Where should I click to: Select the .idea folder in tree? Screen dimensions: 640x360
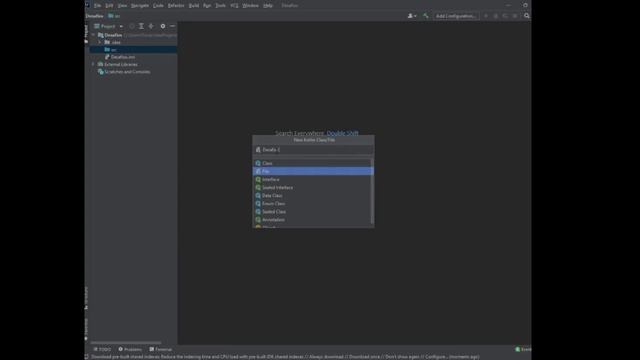[x=113, y=42]
